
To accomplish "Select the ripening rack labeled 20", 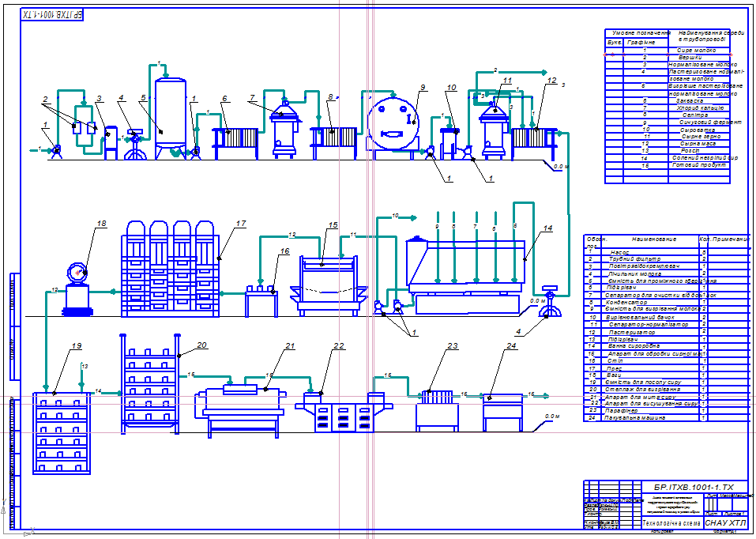I will [x=150, y=383].
